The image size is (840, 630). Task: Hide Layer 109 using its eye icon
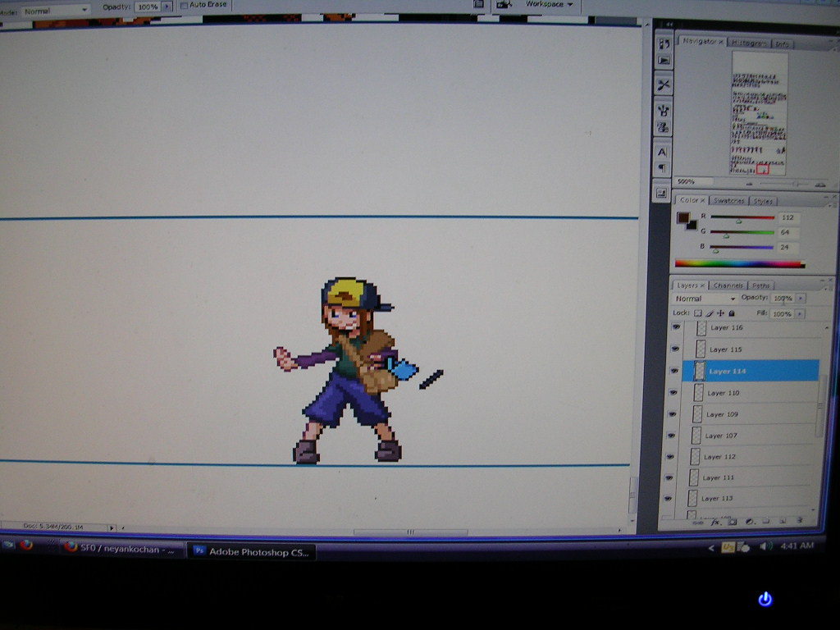[x=672, y=414]
